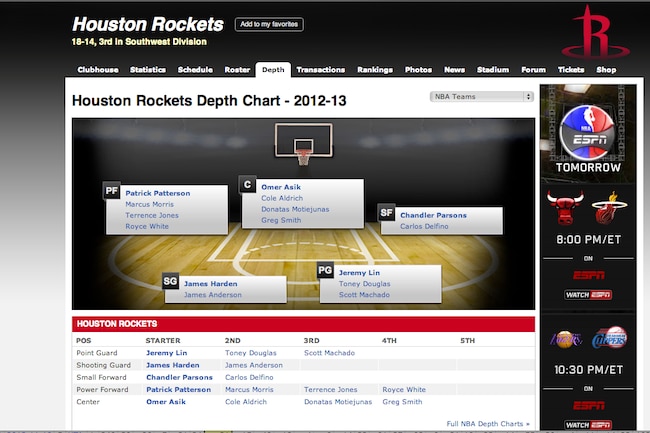Click Toney Douglas in the table 2nd column
This screenshot has width=650, height=433.
250,353
